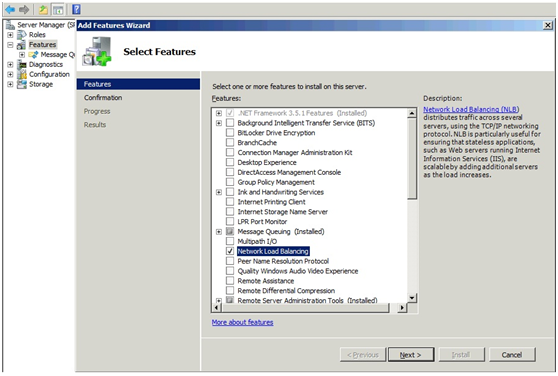Click the Cancel button
This screenshot has width=558, height=376.
click(x=512, y=355)
